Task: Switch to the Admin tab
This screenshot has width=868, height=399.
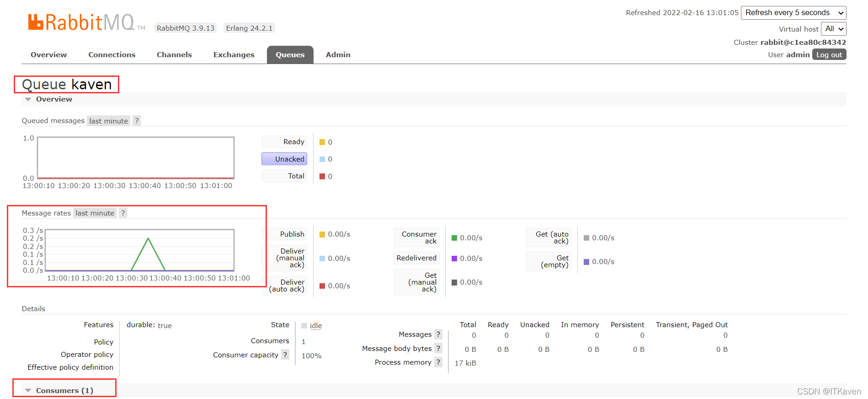Action: click(338, 55)
